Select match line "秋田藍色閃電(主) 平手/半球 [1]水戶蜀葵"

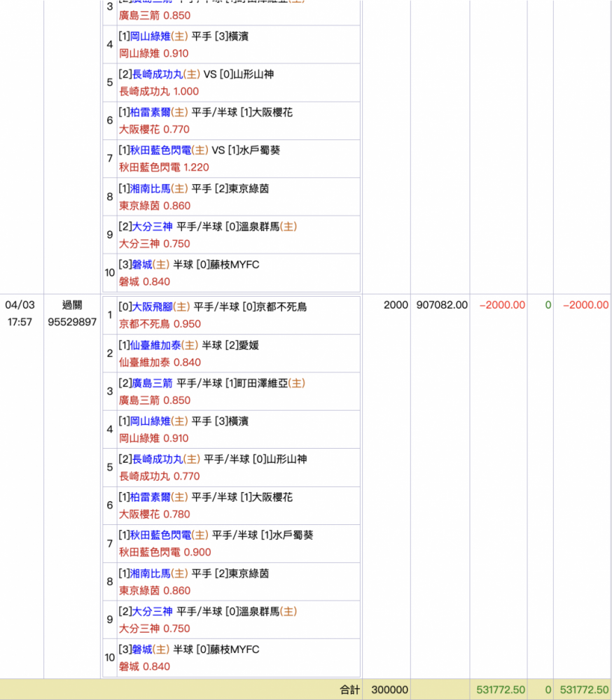216,535
